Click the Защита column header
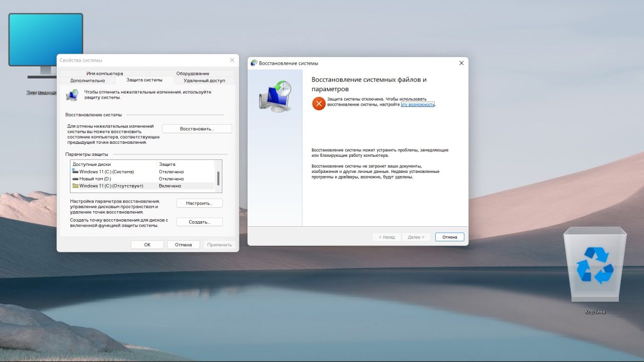The width and height of the screenshot is (644, 362). [186, 164]
